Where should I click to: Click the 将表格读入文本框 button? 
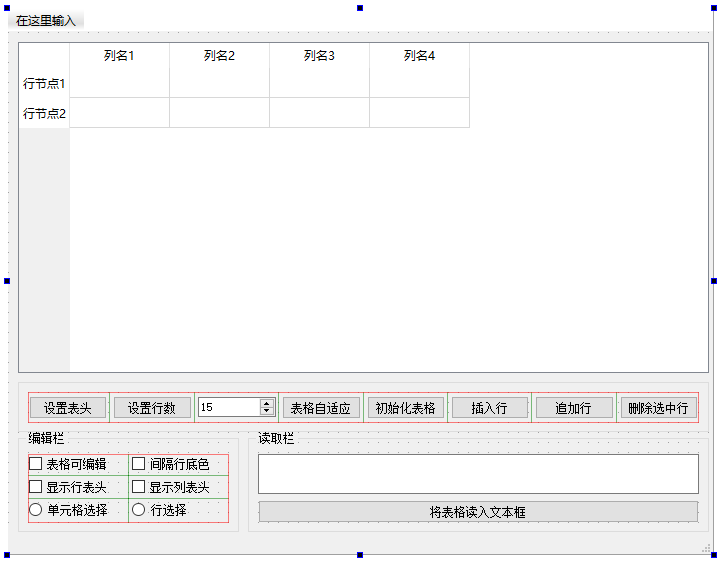tap(478, 512)
